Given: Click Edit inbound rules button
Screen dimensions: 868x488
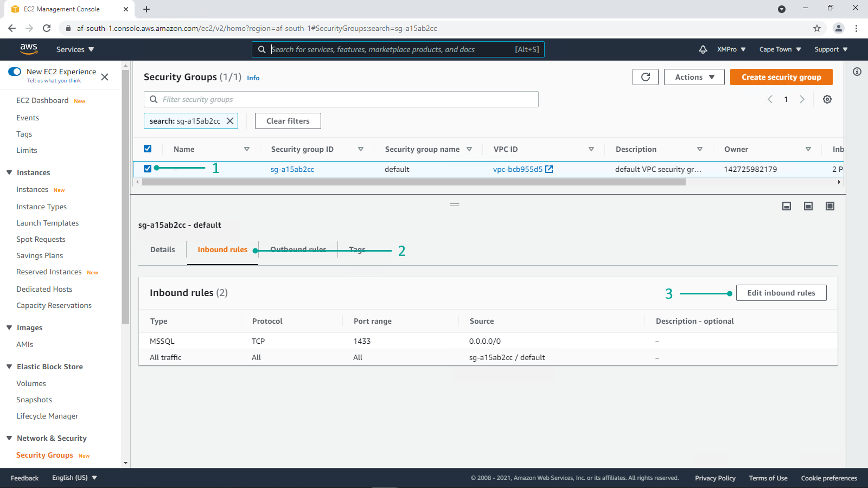Looking at the screenshot, I should pyautogui.click(x=781, y=293).
